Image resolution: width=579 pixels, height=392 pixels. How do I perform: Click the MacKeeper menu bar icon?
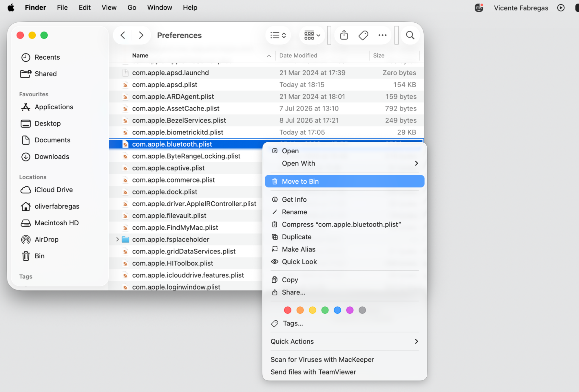pyautogui.click(x=479, y=8)
